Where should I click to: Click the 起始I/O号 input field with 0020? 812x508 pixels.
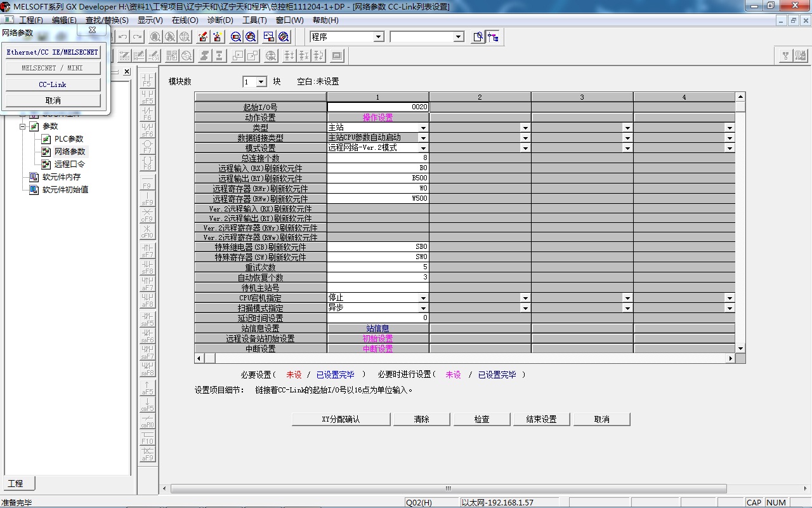pos(377,107)
